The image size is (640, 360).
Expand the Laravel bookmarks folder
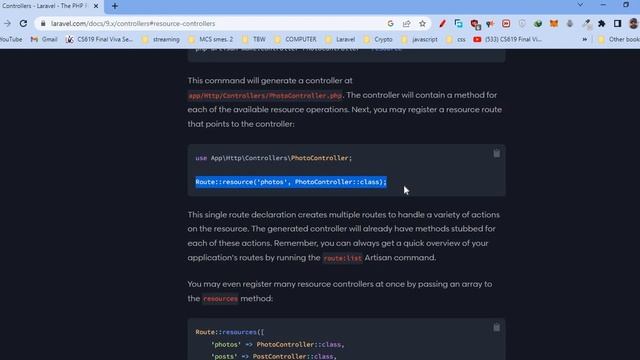tap(340, 39)
